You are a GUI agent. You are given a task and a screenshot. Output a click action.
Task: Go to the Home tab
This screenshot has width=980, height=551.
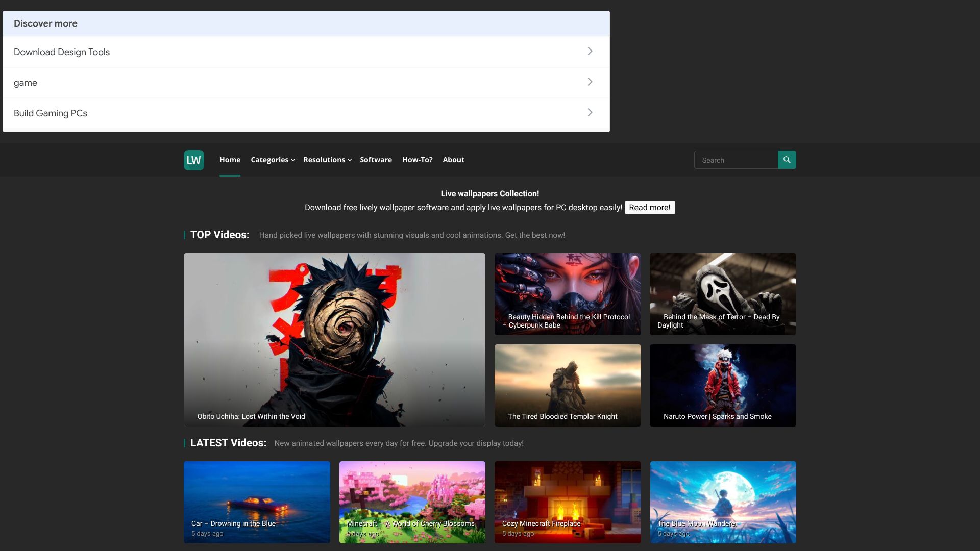230,160
